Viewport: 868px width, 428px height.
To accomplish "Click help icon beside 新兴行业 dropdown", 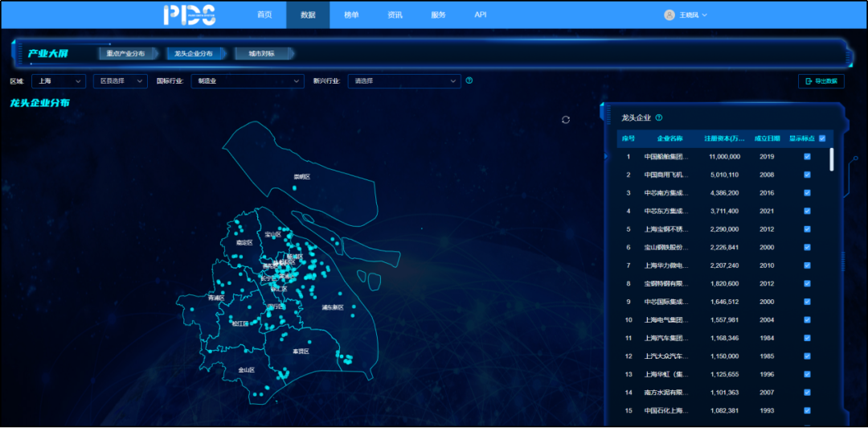I will (469, 80).
